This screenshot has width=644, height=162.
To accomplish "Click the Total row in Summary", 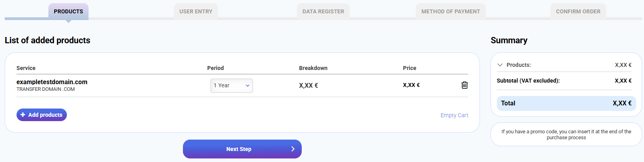I will tap(566, 103).
